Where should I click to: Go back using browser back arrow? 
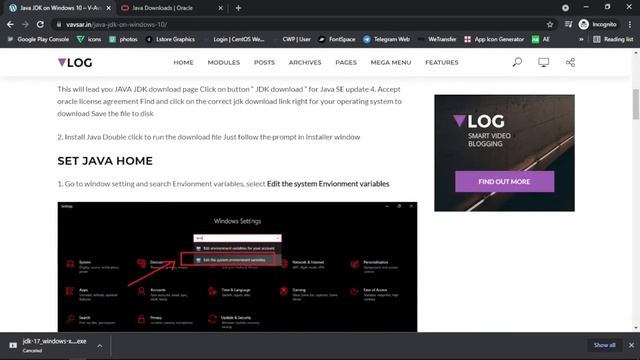pyautogui.click(x=10, y=24)
